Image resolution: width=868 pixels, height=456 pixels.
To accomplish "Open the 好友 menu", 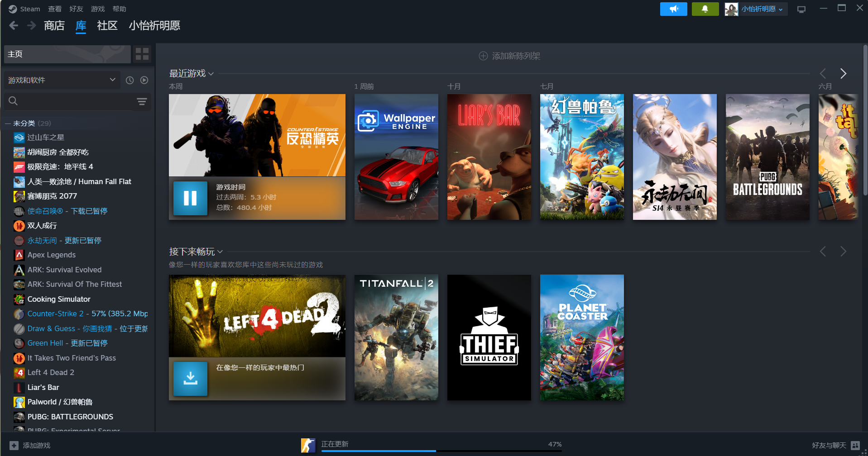I will 76,9.
